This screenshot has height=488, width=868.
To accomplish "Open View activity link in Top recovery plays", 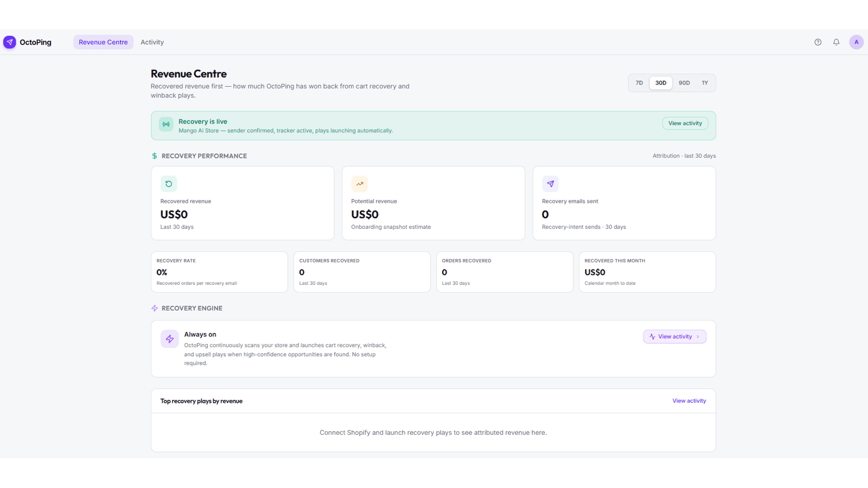I will 689,401.
